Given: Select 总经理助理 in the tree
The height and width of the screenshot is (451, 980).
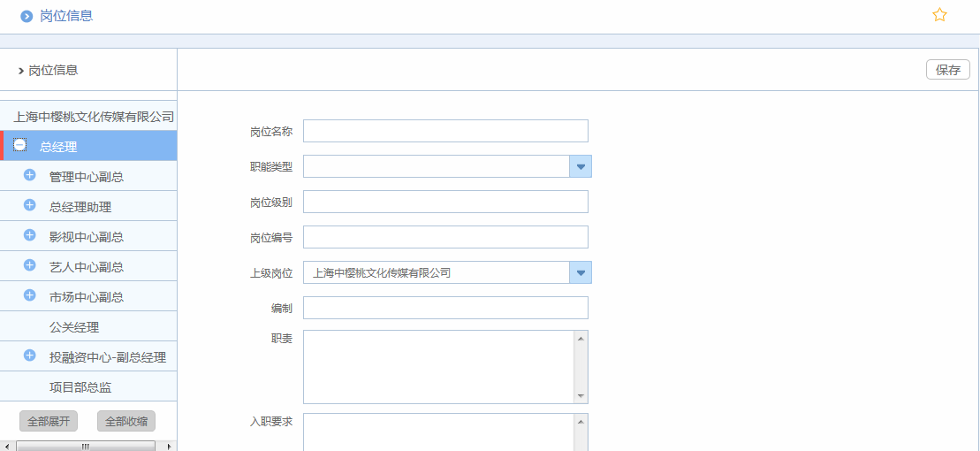Looking at the screenshot, I should (80, 207).
